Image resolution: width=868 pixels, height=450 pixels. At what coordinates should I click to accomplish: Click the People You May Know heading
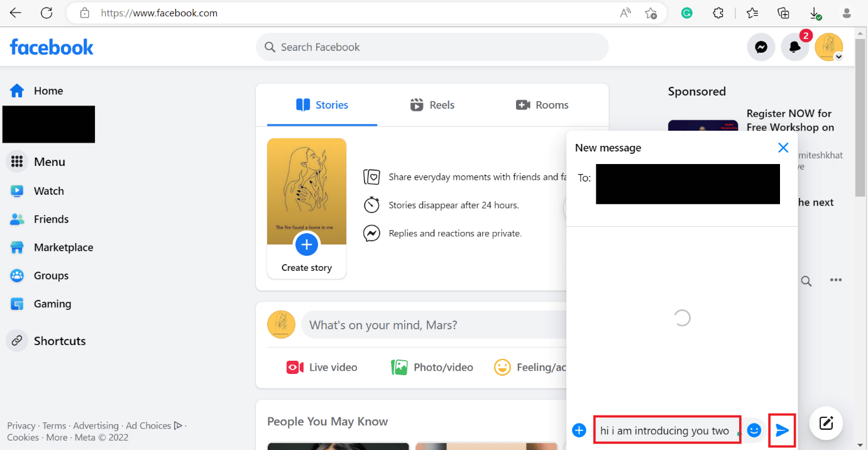(x=327, y=421)
